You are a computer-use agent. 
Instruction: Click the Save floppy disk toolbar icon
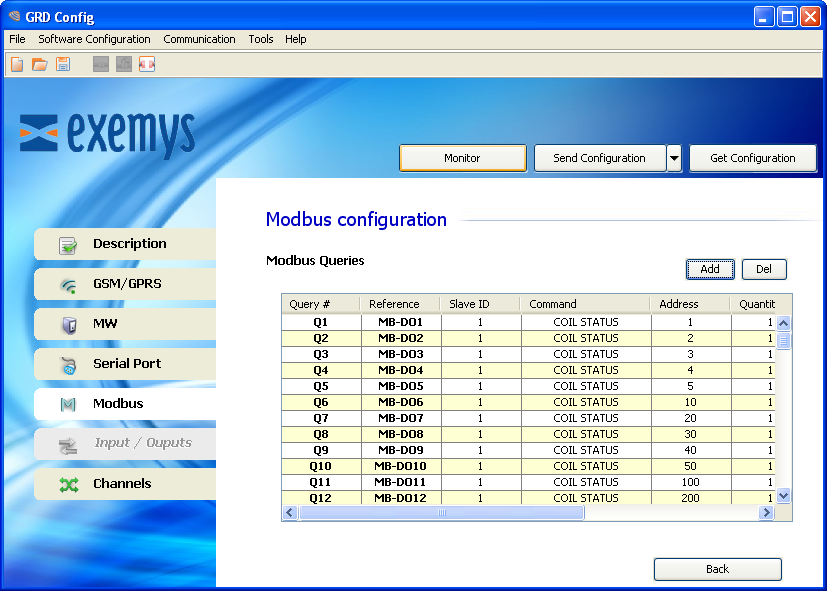[x=63, y=65]
